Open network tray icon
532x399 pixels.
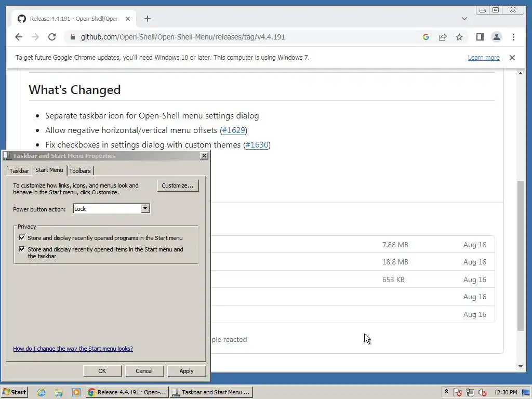coord(470,393)
